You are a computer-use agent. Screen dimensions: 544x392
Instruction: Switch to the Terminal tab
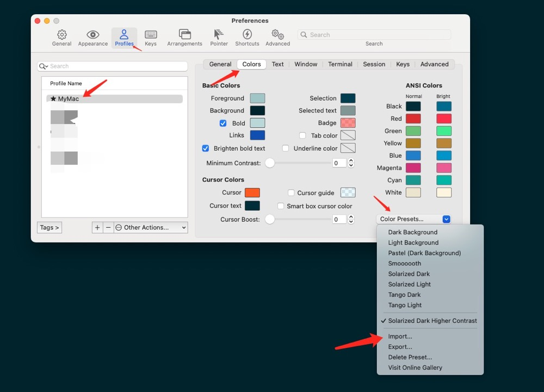coord(340,64)
